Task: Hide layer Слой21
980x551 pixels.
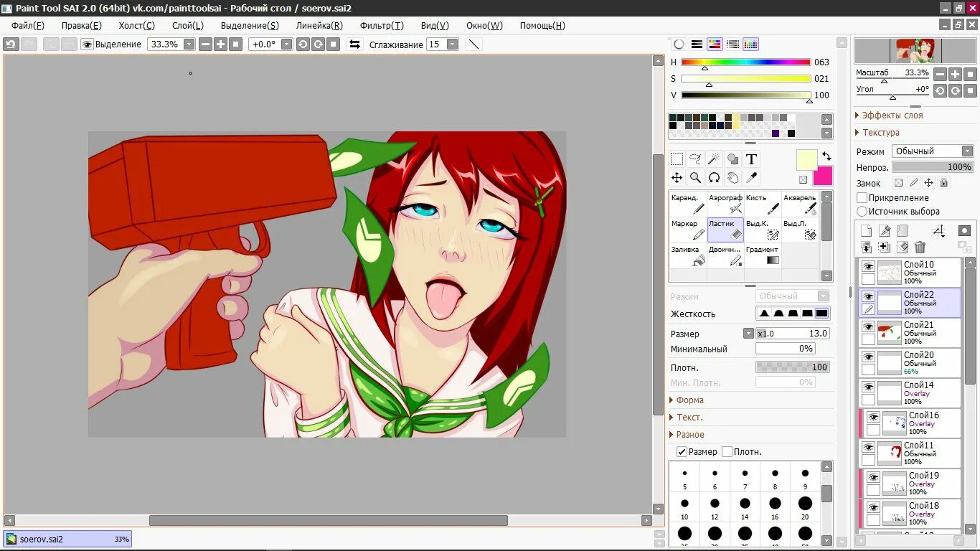Action: coord(868,326)
